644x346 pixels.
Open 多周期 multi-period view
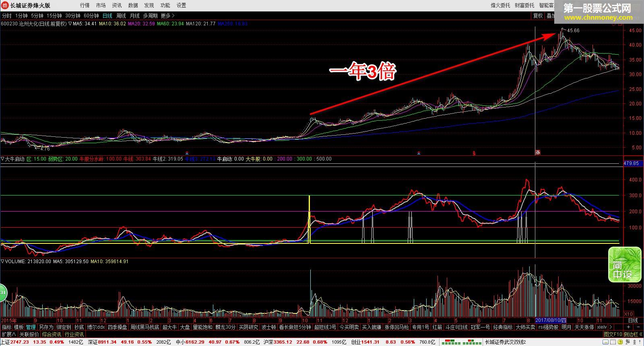pyautogui.click(x=150, y=16)
